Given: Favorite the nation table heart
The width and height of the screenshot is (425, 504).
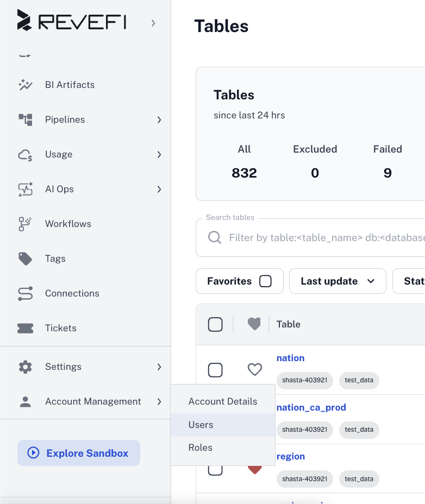Looking at the screenshot, I should (x=254, y=370).
